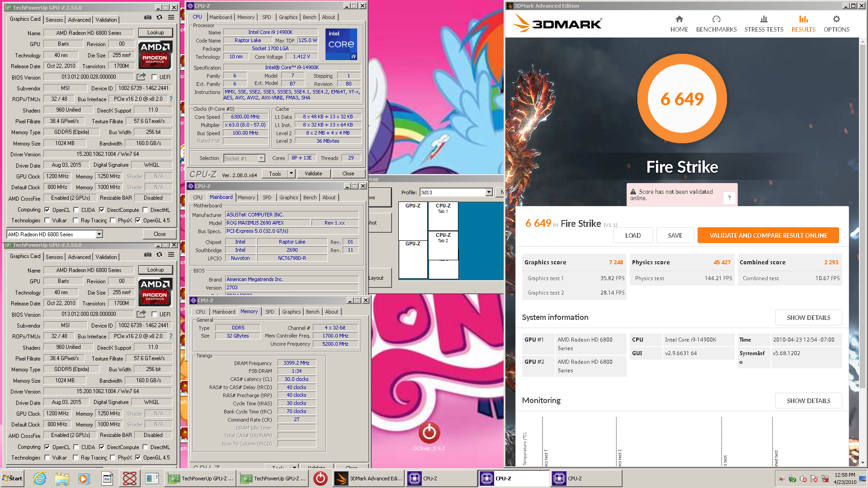
Task: Click Validate button in top CPU-Z window
Action: tap(313, 174)
